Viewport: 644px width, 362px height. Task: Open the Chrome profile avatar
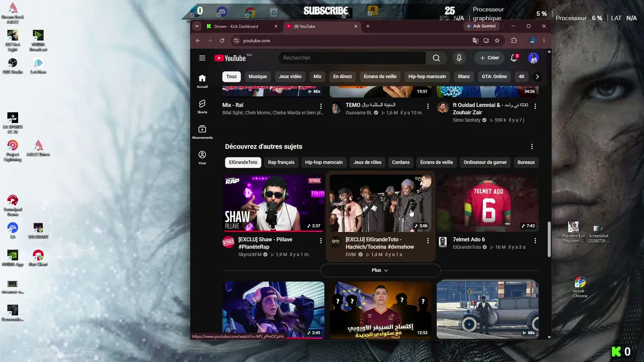(532, 41)
